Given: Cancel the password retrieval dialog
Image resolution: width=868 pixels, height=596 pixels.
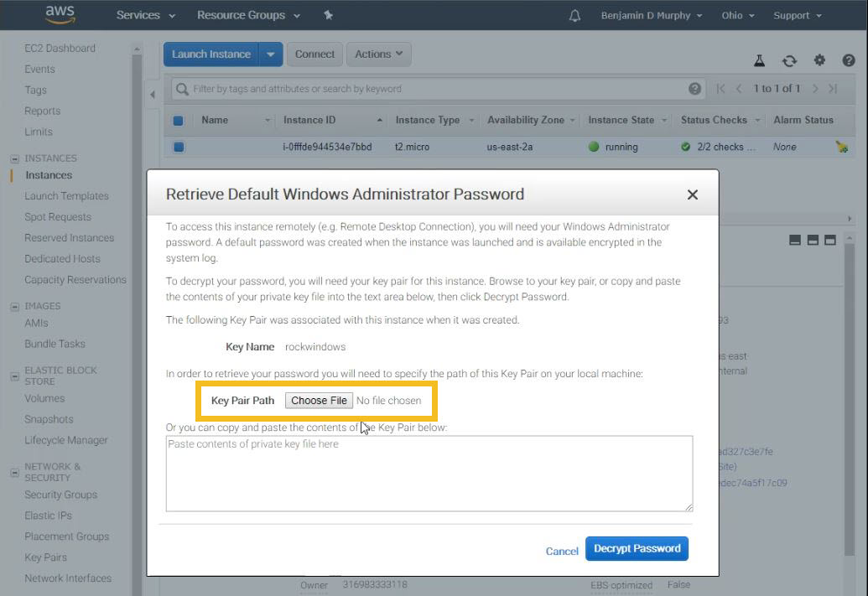Looking at the screenshot, I should [x=562, y=552].
